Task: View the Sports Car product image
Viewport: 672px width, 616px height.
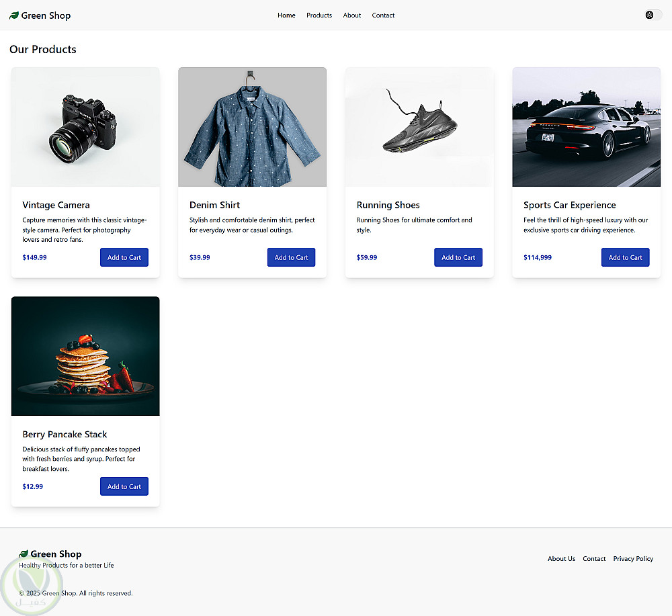Action: tap(586, 127)
